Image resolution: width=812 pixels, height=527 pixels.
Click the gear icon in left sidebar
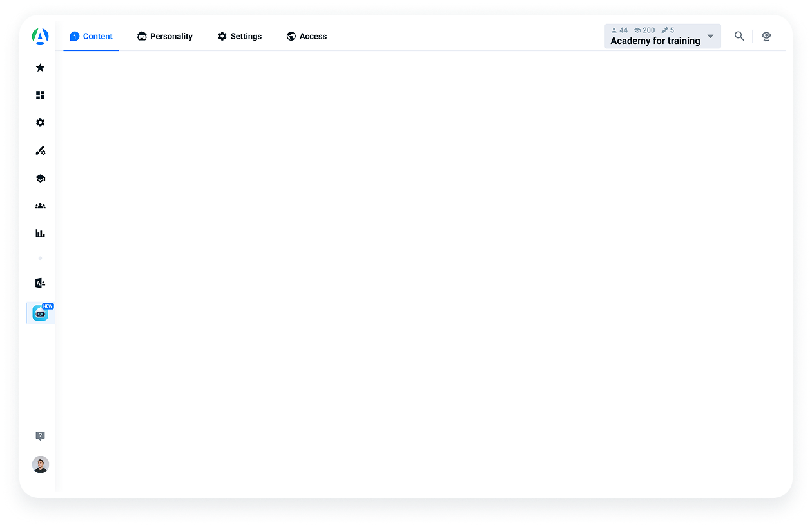40,123
